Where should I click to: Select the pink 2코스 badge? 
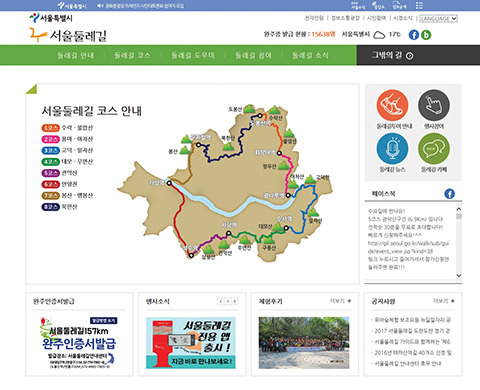coord(50,139)
